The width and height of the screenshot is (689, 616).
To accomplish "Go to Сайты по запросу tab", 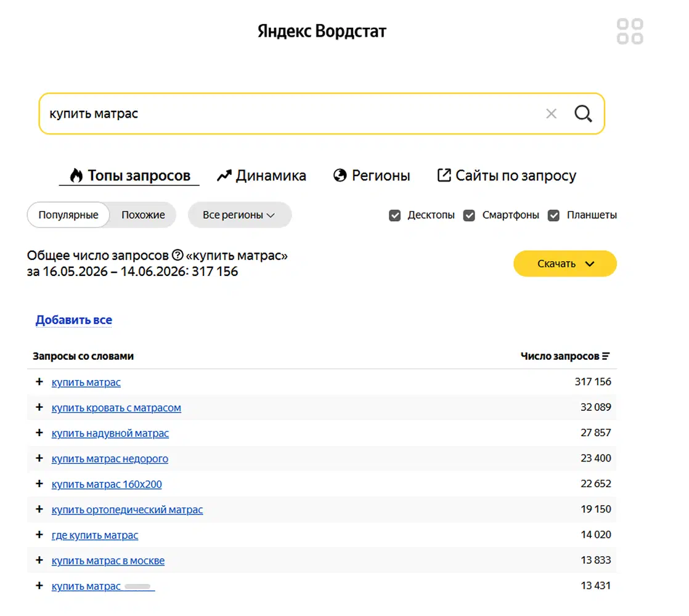I will (x=506, y=176).
